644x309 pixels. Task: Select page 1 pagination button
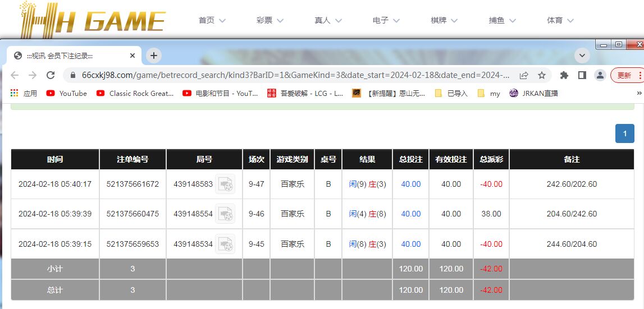[x=625, y=133]
